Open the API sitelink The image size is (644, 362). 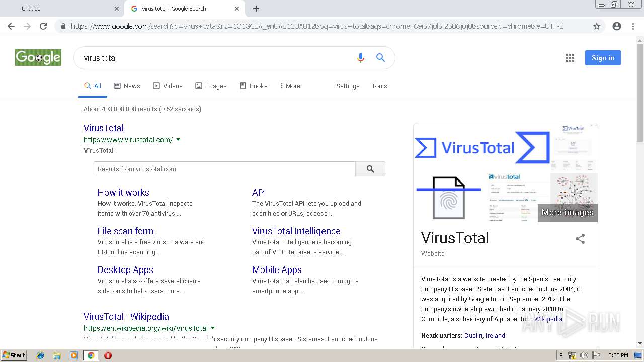coord(259,193)
